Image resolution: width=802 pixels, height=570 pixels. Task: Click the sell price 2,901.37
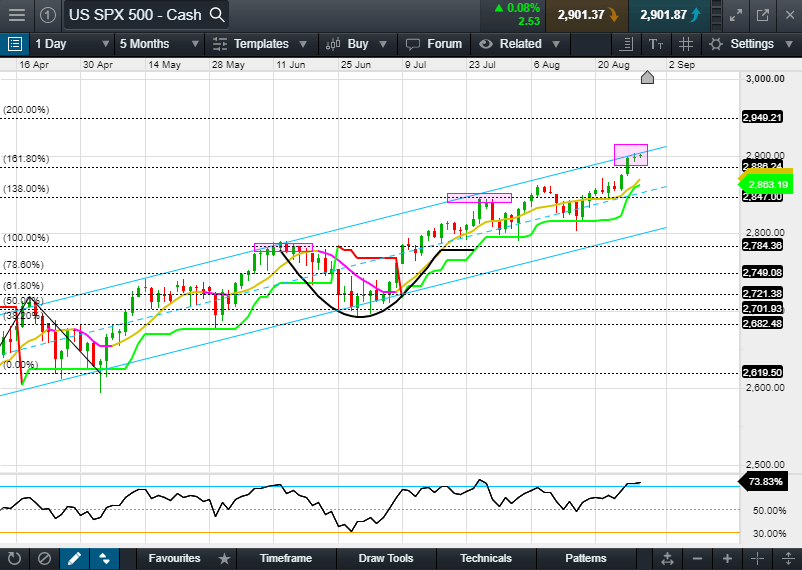(x=587, y=15)
